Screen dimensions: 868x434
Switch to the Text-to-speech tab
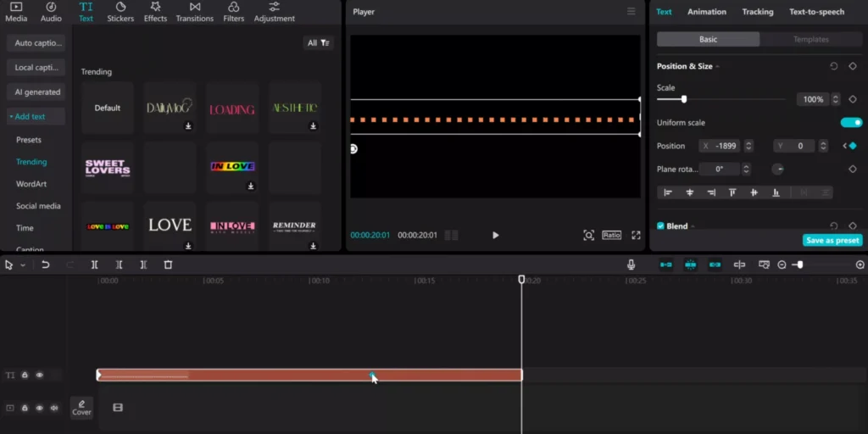click(x=817, y=12)
